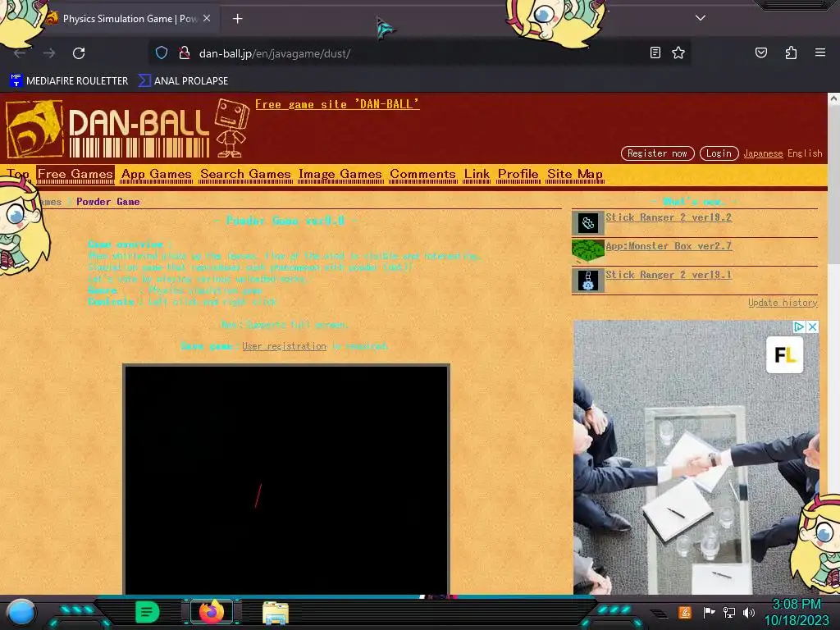Click the DAN-BALL logo image
This screenshot has height=630, width=840.
pyautogui.click(x=107, y=129)
